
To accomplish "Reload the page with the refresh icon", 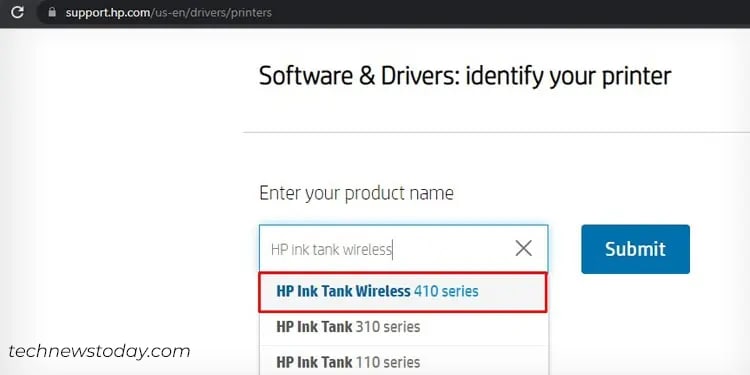I will pos(17,12).
